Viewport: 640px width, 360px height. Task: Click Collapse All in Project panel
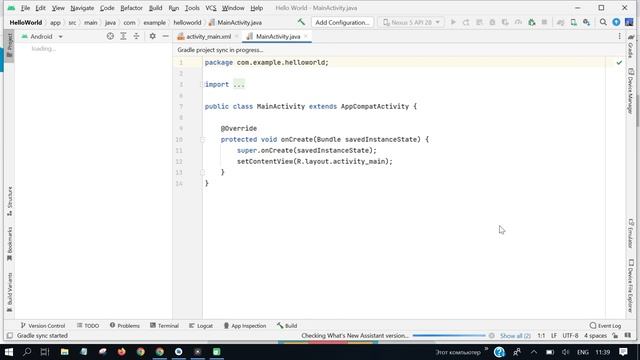[x=136, y=36]
